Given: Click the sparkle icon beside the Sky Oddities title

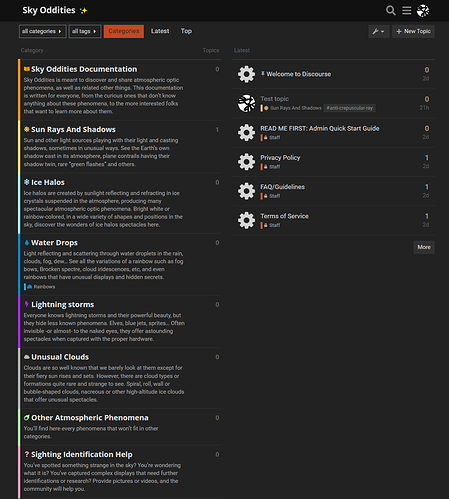Looking at the screenshot, I should coord(83,11).
